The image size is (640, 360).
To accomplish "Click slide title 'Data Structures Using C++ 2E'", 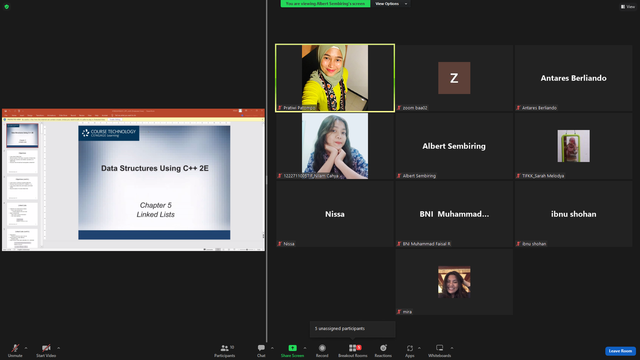I will click(x=155, y=168).
